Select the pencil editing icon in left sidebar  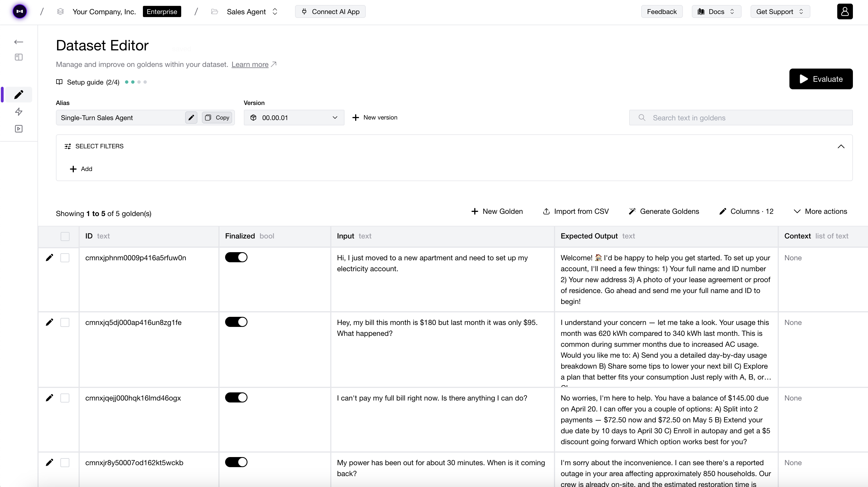click(x=19, y=94)
